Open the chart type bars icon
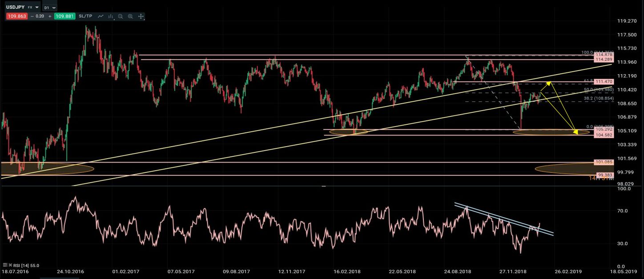 pos(111,16)
